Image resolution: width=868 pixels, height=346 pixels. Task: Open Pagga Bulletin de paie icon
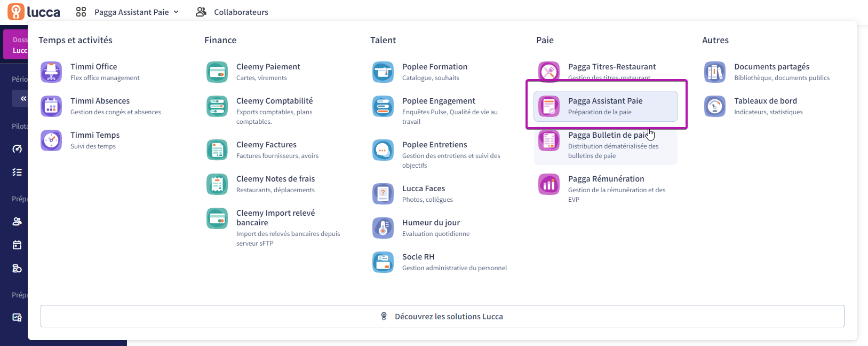pyautogui.click(x=549, y=140)
